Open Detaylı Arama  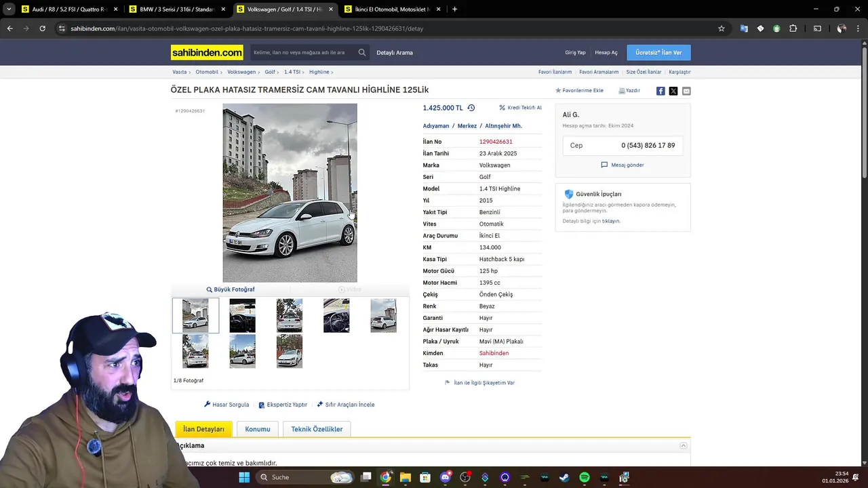click(395, 52)
